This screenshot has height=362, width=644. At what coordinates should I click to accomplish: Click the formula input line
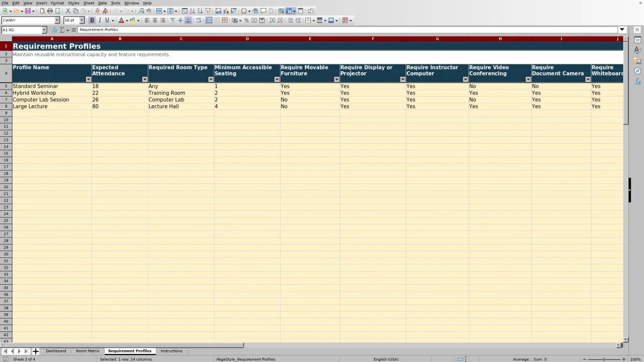point(348,30)
